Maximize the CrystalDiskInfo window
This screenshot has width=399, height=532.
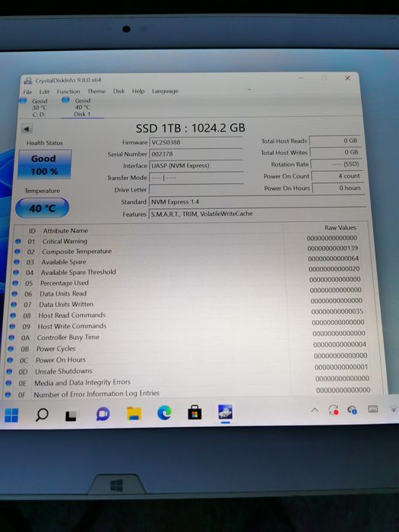tap(324, 78)
